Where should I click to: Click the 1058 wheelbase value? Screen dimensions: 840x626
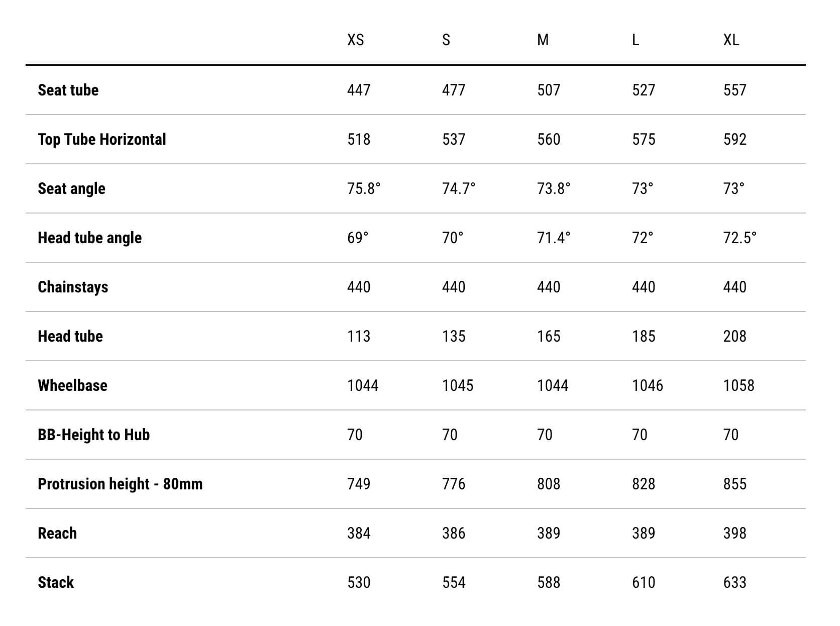[x=739, y=385]
